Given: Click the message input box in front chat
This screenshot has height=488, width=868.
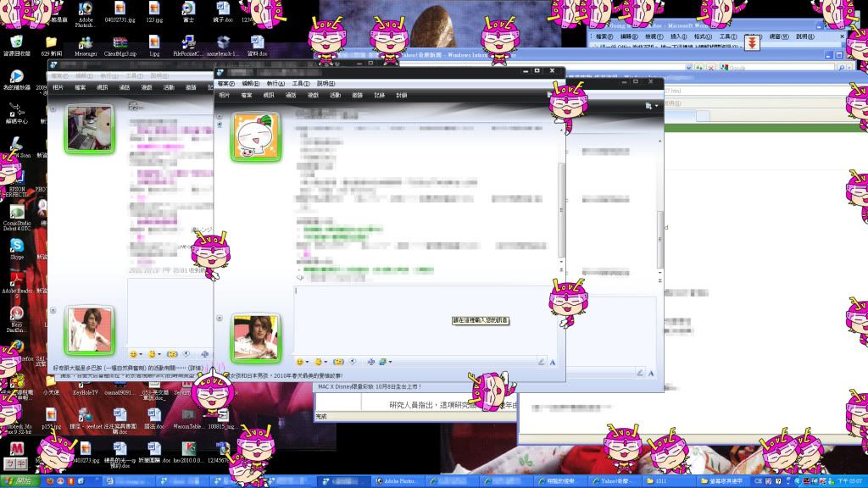Looking at the screenshot, I should [x=426, y=319].
